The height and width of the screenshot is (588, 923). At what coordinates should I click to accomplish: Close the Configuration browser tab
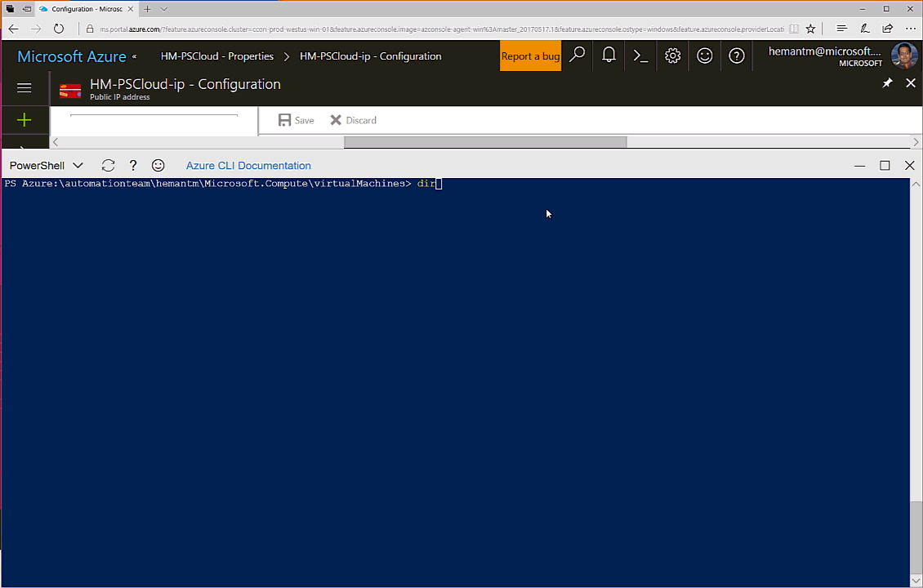(x=131, y=9)
